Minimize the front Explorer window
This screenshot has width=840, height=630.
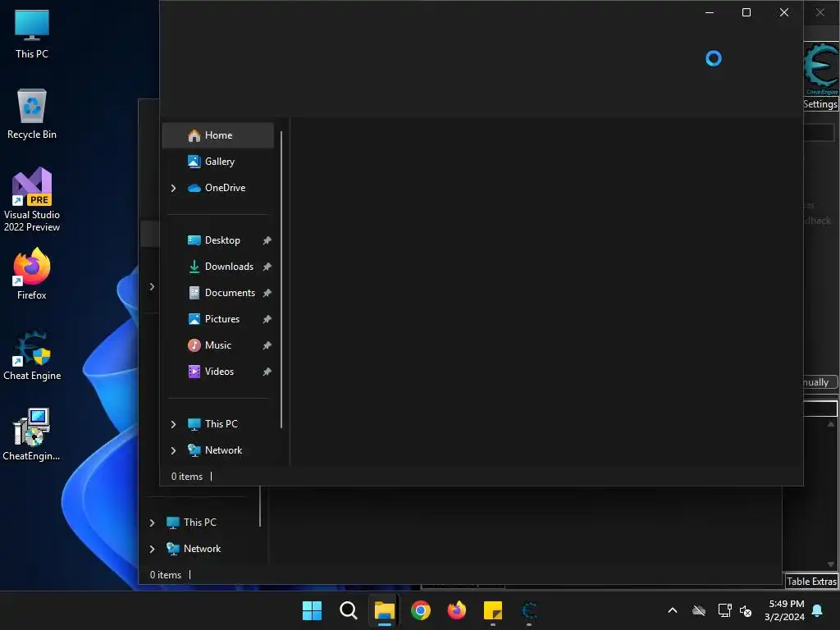click(710, 12)
